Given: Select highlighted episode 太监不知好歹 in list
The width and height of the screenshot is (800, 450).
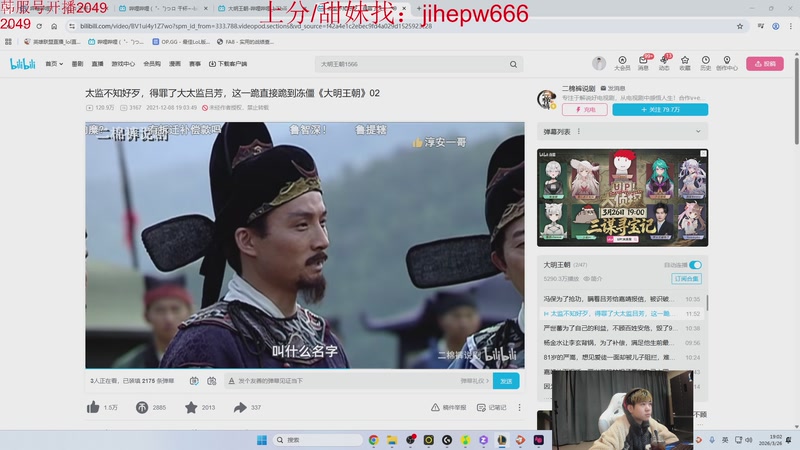Looking at the screenshot, I should pos(621,313).
